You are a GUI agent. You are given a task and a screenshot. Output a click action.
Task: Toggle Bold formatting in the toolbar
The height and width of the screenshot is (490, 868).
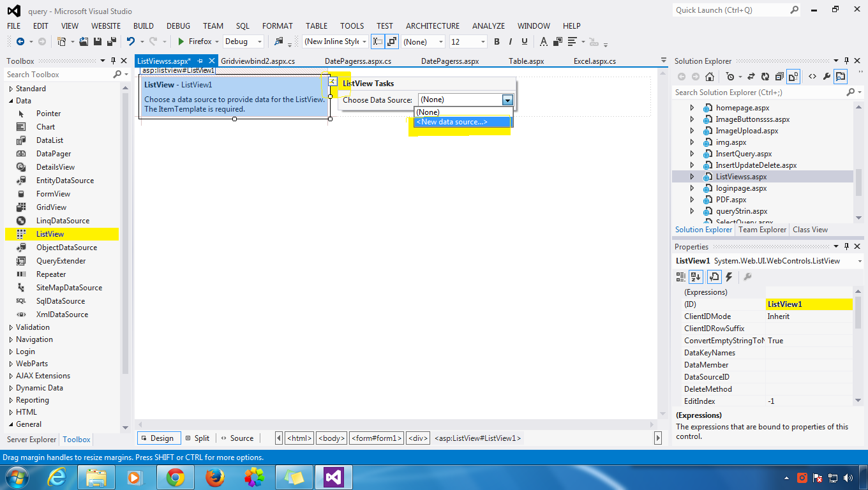point(497,41)
